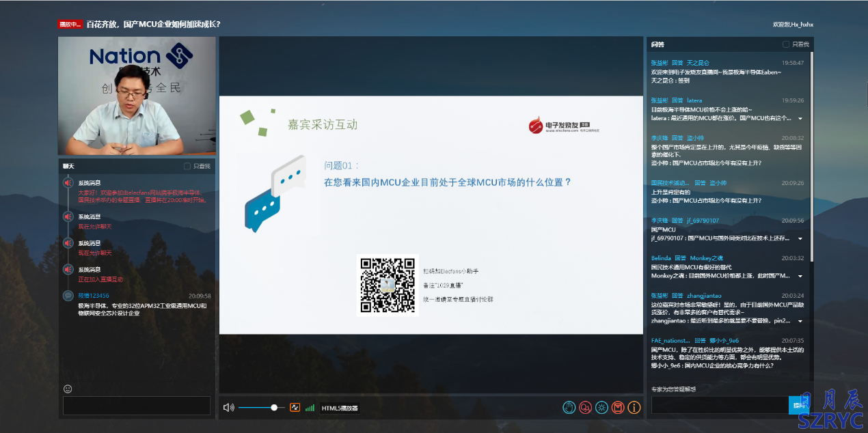Click the orange info icon
The width and height of the screenshot is (868, 433).
634,408
